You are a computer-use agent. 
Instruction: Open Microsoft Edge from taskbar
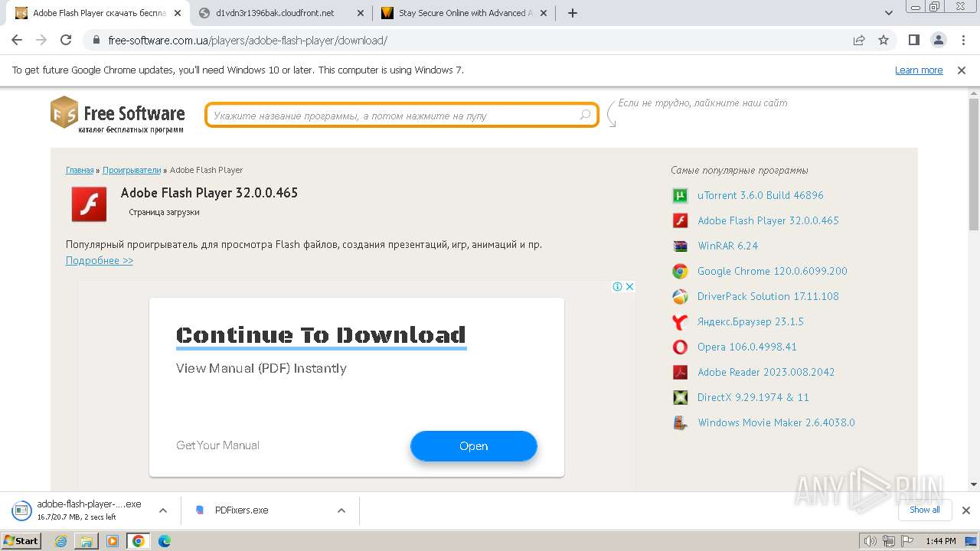(164, 541)
